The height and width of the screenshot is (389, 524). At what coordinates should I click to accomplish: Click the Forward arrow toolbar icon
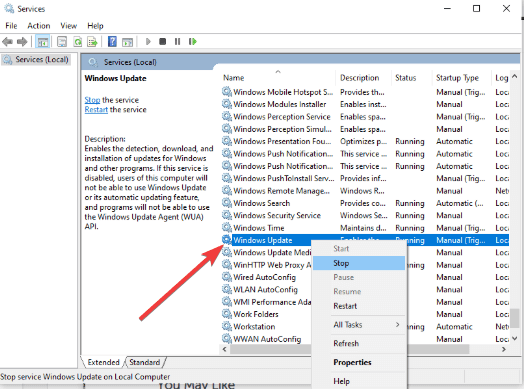click(x=22, y=42)
